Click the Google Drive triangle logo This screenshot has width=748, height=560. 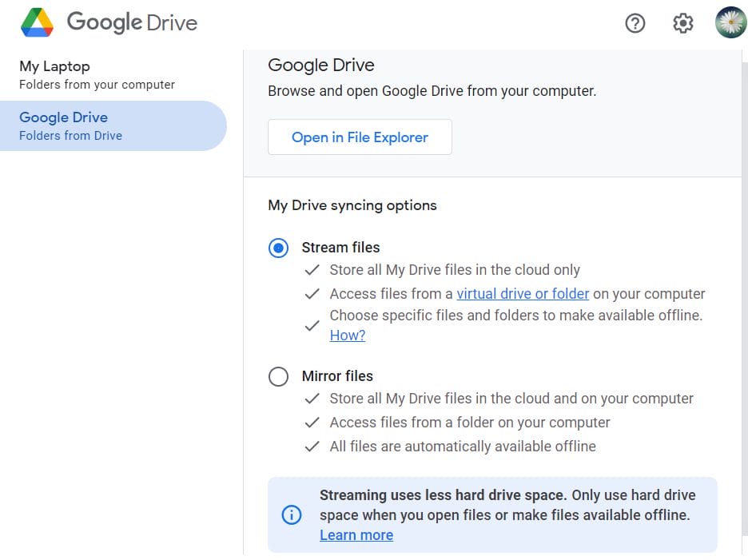37,23
